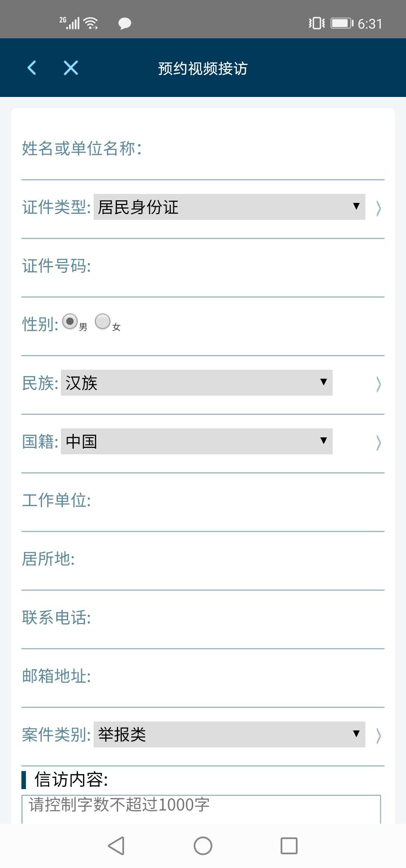The image size is (406, 868).
Task: Open the 居民身份证 ID type dropdown
Action: [x=229, y=207]
